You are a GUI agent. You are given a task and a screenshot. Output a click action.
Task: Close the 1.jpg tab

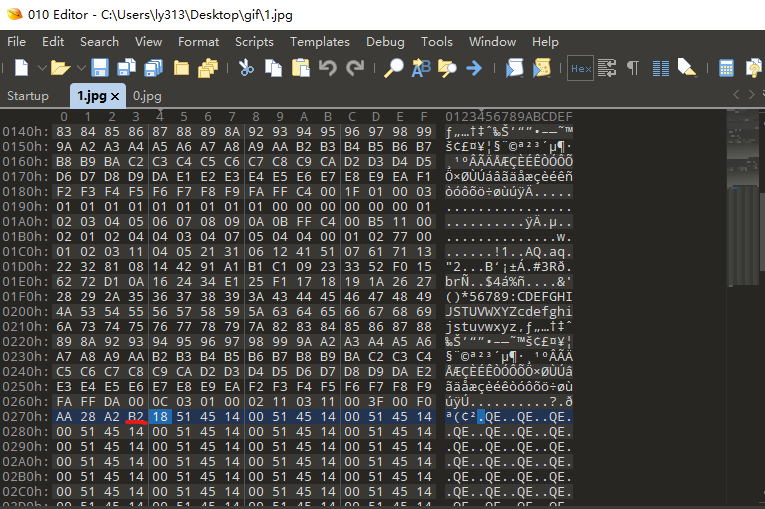coord(115,97)
